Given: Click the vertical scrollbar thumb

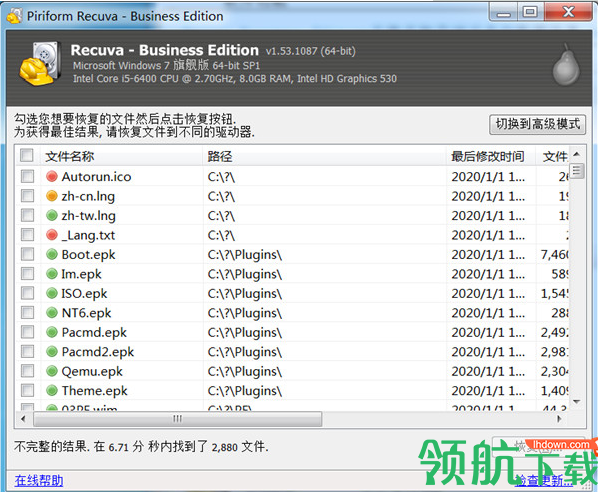Looking at the screenshot, I should point(577,171).
